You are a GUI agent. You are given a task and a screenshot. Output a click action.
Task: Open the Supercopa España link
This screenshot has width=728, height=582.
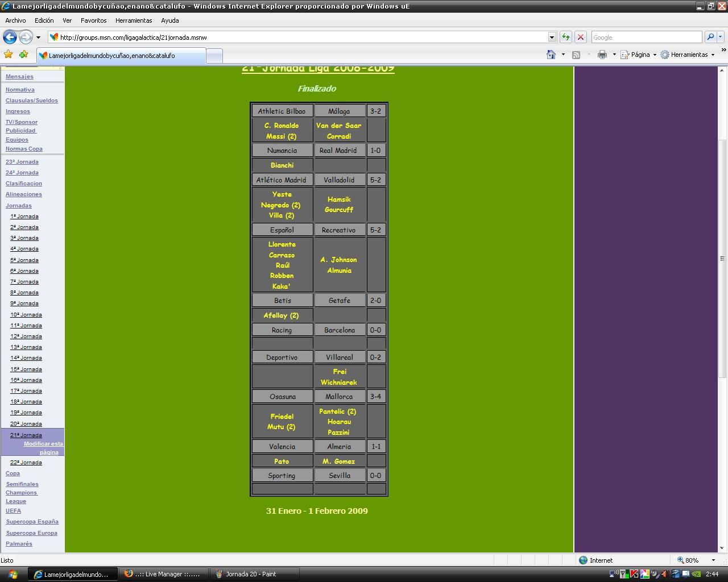click(32, 522)
